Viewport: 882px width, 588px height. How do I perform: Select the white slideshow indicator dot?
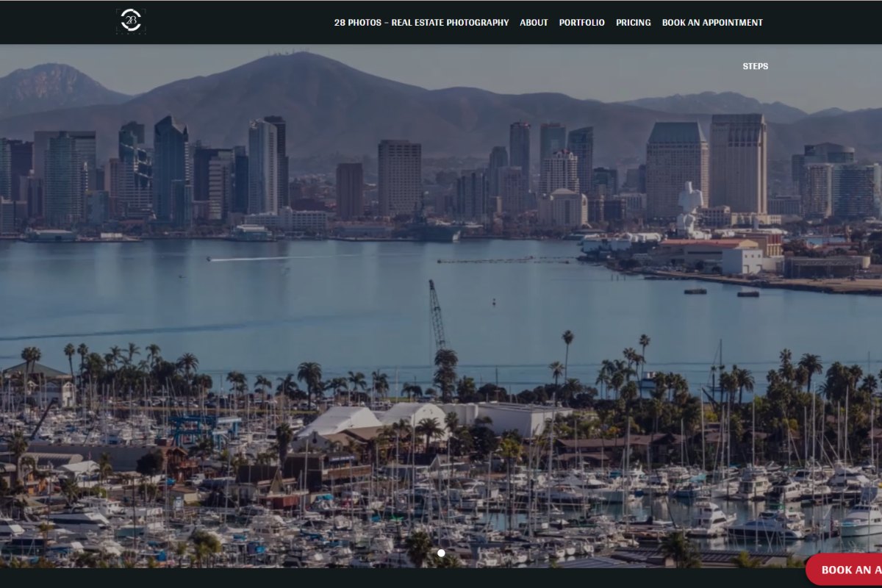(x=441, y=553)
